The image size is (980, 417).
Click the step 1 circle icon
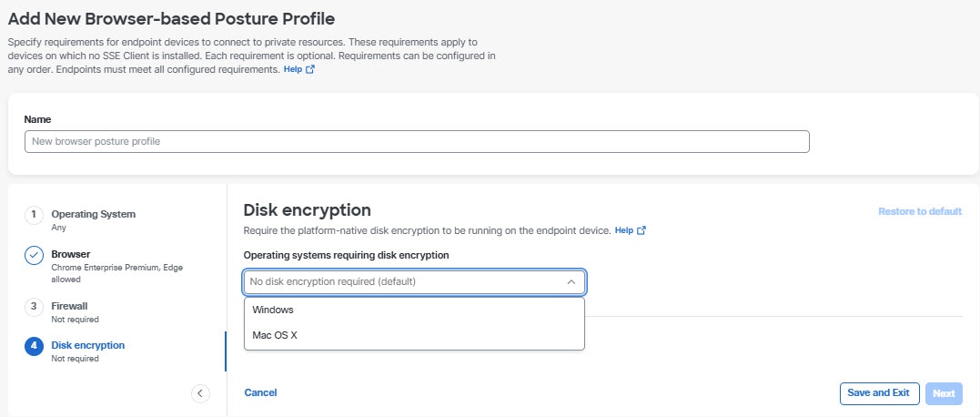[34, 215]
